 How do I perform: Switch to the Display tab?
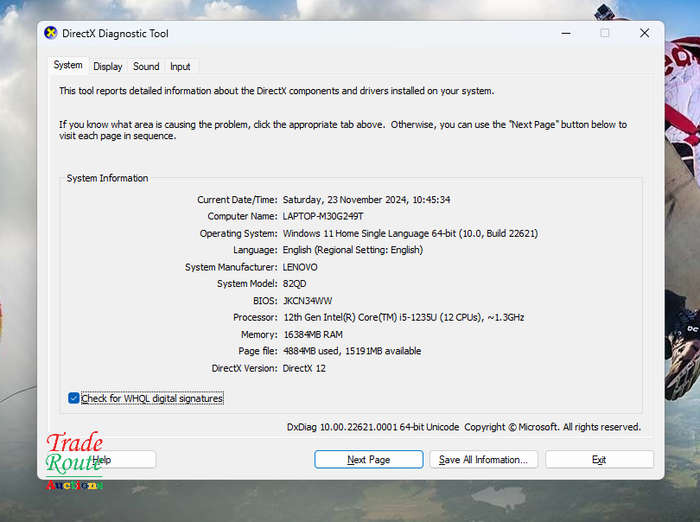tap(108, 67)
